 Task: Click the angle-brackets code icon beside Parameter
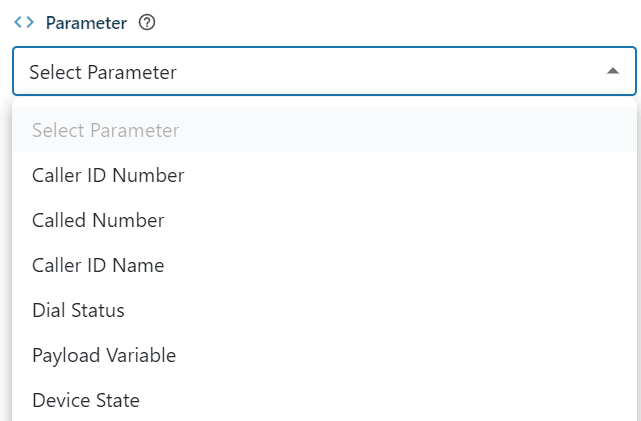click(24, 23)
